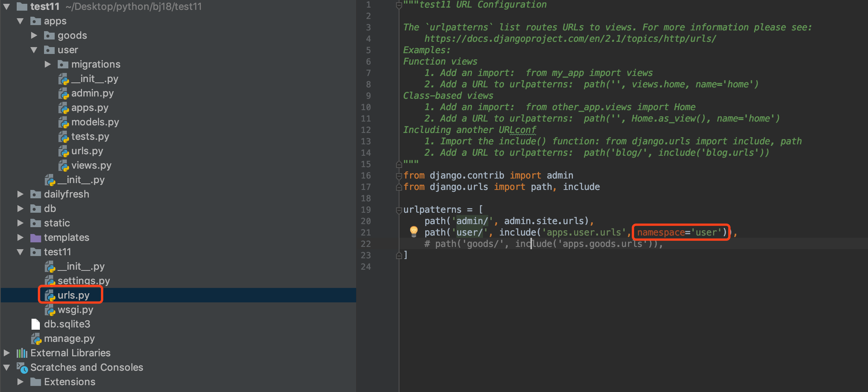The image size is (868, 392).
Task: Click line number 19 in the gutter
Action: pyautogui.click(x=366, y=210)
